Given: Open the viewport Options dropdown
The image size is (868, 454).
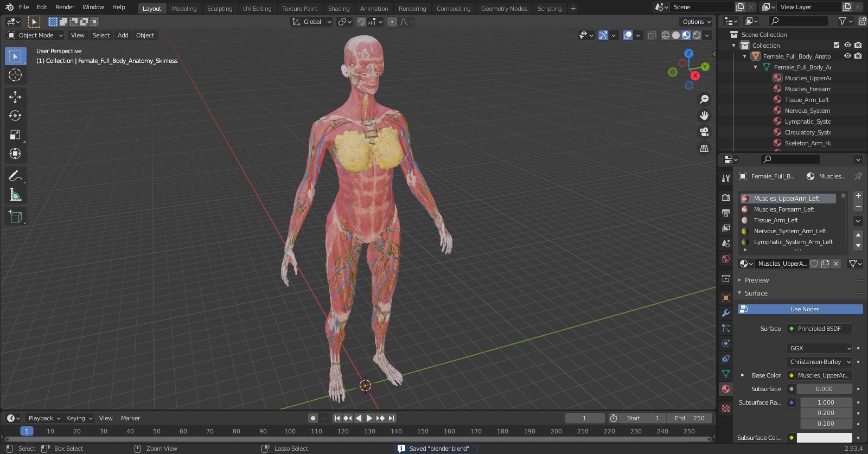Looking at the screenshot, I should coord(697,22).
